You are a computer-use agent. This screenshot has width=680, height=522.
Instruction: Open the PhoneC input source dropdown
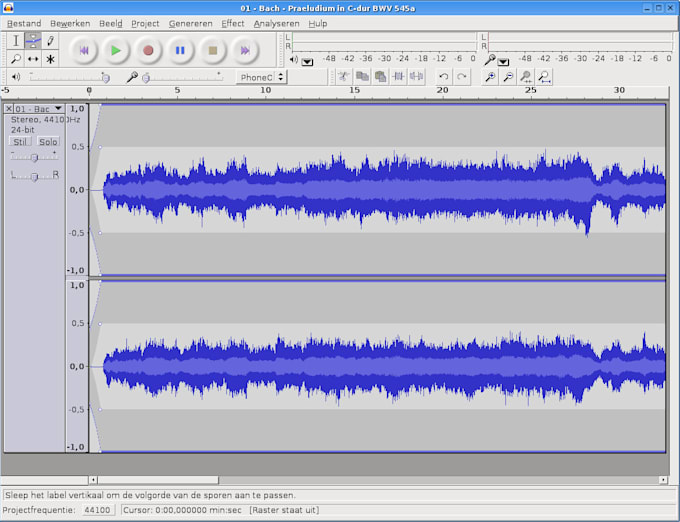(261, 77)
